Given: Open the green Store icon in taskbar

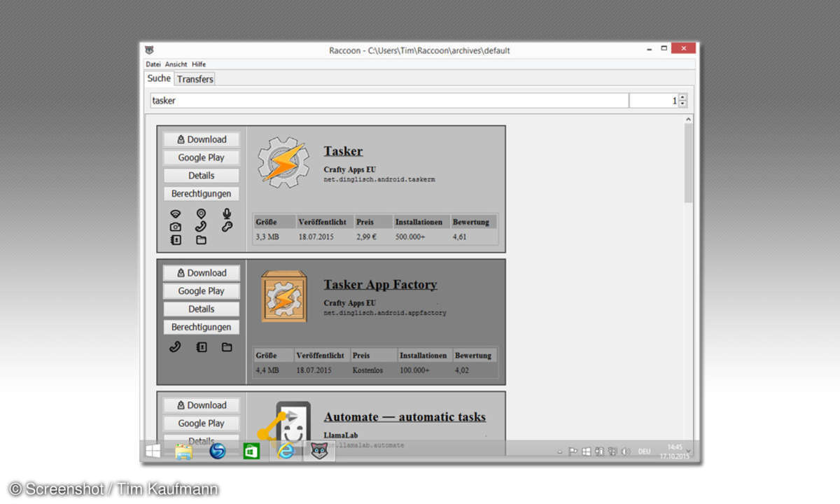Looking at the screenshot, I should (x=251, y=451).
